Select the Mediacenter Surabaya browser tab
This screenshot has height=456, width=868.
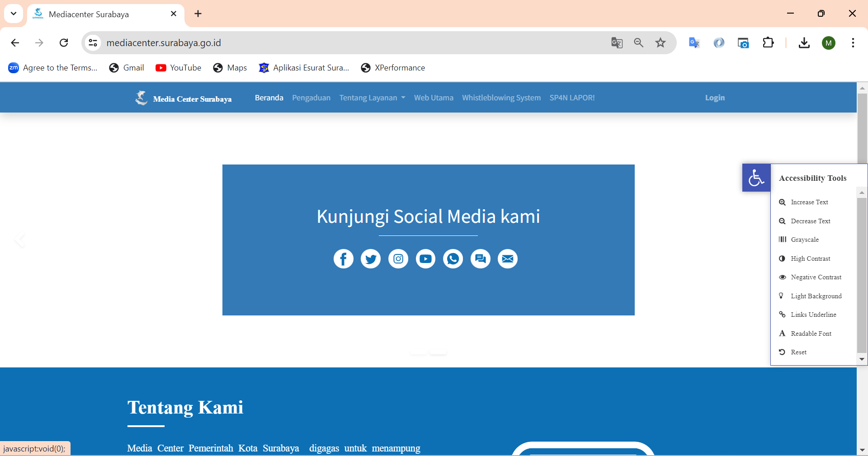[106, 14]
